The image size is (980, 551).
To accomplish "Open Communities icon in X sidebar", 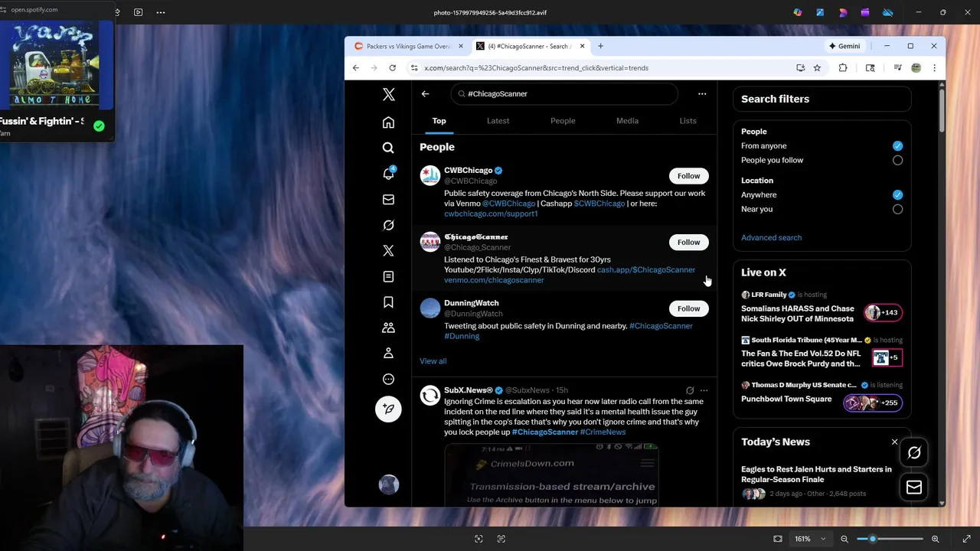I will pyautogui.click(x=388, y=328).
